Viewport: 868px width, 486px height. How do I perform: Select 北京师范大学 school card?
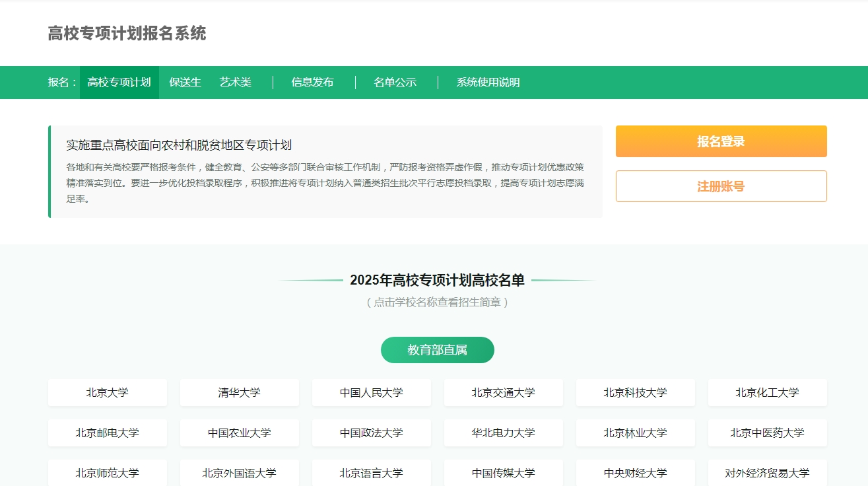tap(108, 473)
